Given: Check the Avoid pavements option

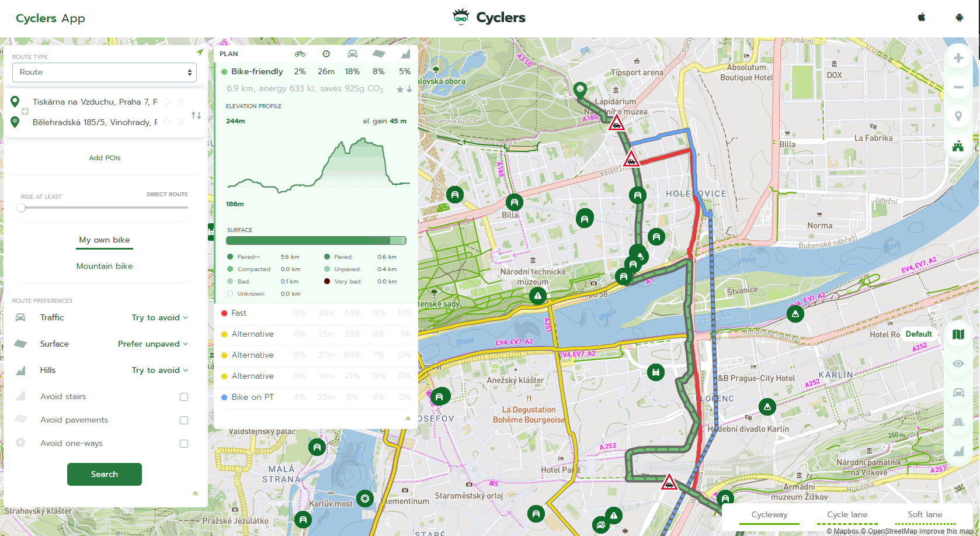Looking at the screenshot, I should pyautogui.click(x=184, y=420).
